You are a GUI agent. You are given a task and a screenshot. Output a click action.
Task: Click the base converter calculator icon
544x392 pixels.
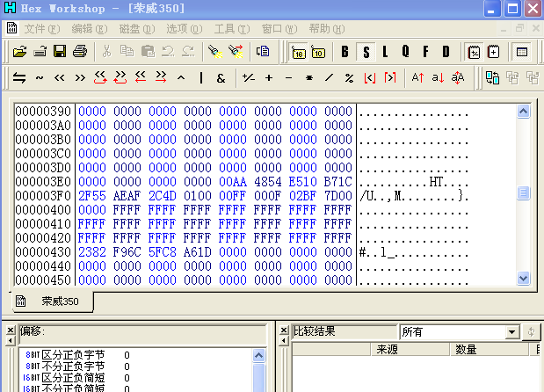[474, 53]
